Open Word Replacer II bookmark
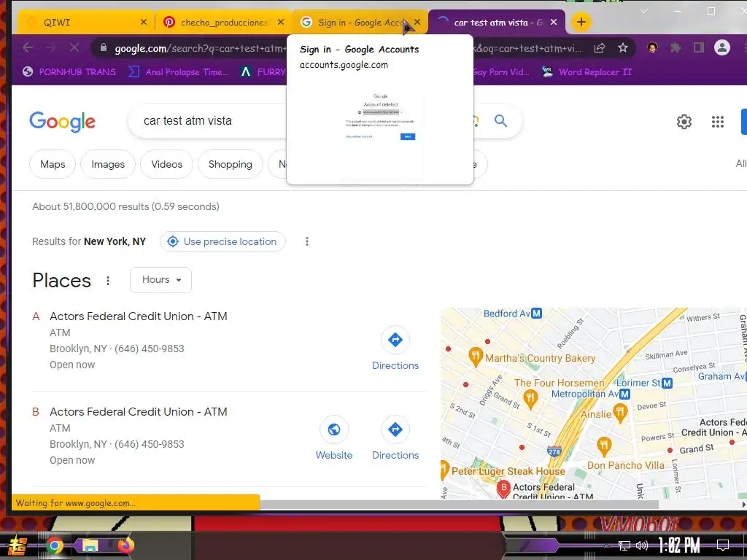Image resolution: width=747 pixels, height=560 pixels. [587, 72]
